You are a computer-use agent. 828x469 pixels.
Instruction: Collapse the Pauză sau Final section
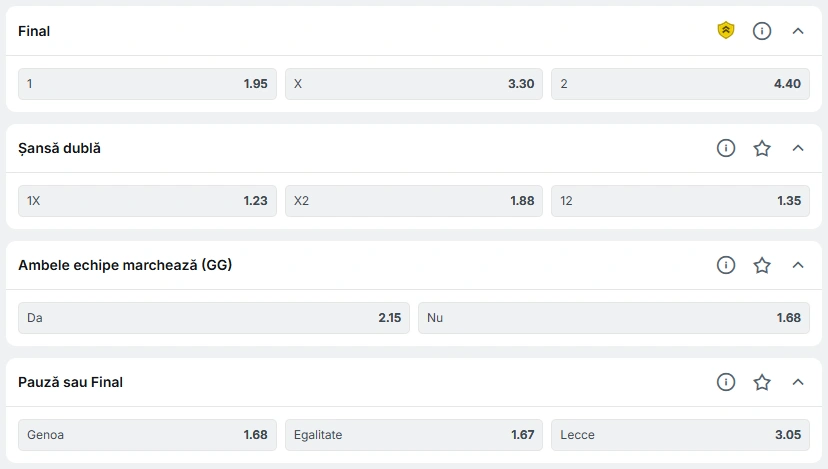click(x=798, y=382)
